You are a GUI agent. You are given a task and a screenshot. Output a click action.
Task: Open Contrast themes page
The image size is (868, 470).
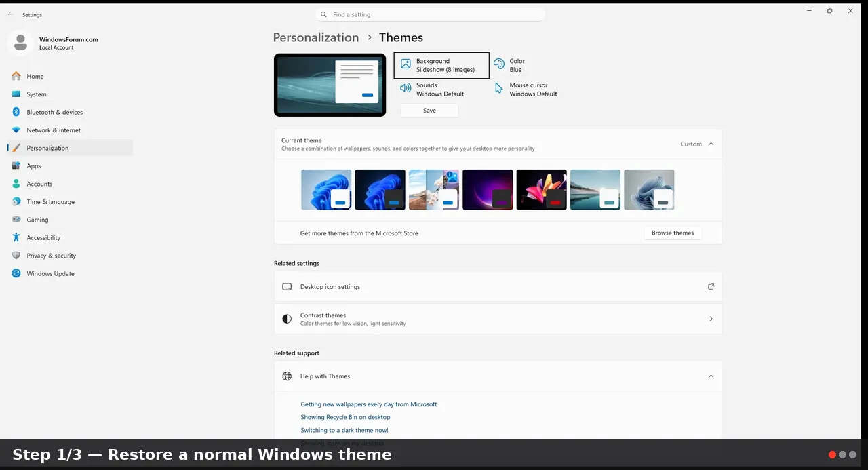click(498, 319)
